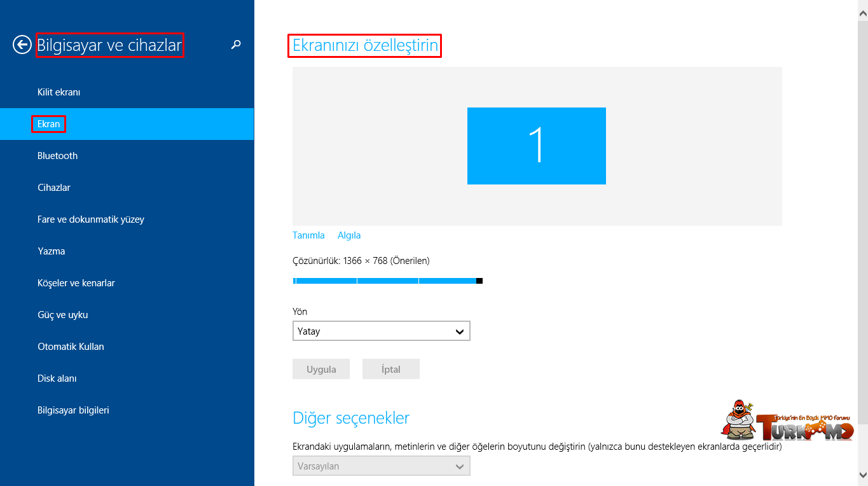Click the Ekranınızı özelleştirin heading

(365, 46)
